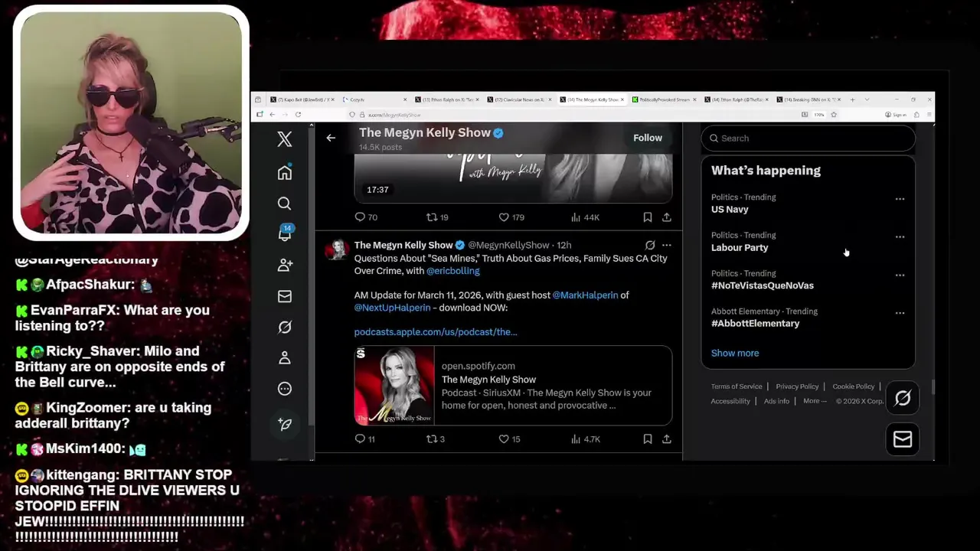
Task: Switch to PoliticallyProvoked Stream tab
Action: click(663, 99)
